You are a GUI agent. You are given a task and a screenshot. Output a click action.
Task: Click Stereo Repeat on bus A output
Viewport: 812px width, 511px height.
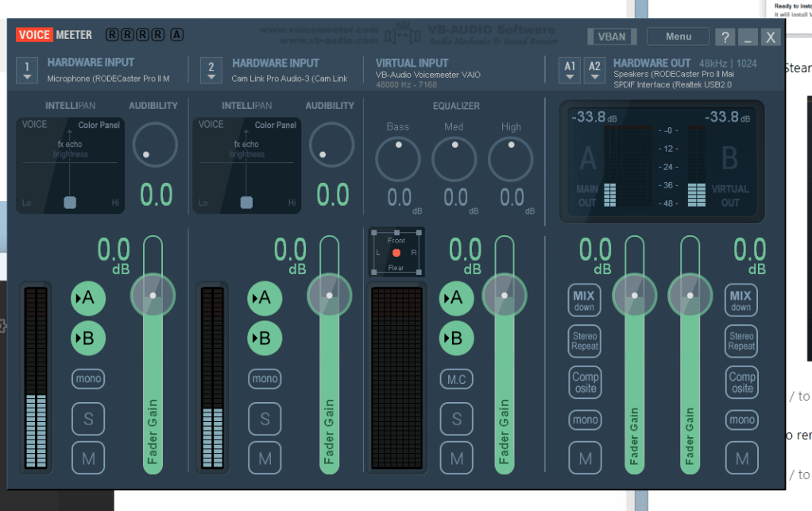pyautogui.click(x=585, y=341)
